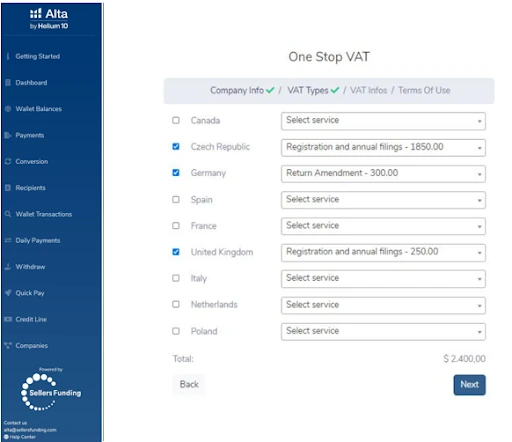The height and width of the screenshot is (442, 512).
Task: Open Wallet Balances globe icon
Action: pyautogui.click(x=8, y=109)
